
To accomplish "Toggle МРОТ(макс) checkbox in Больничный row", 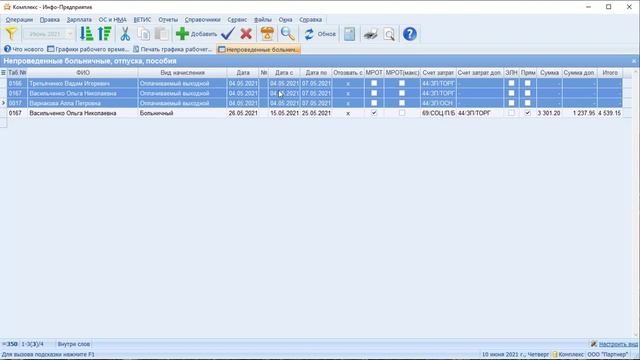I will 402,113.
